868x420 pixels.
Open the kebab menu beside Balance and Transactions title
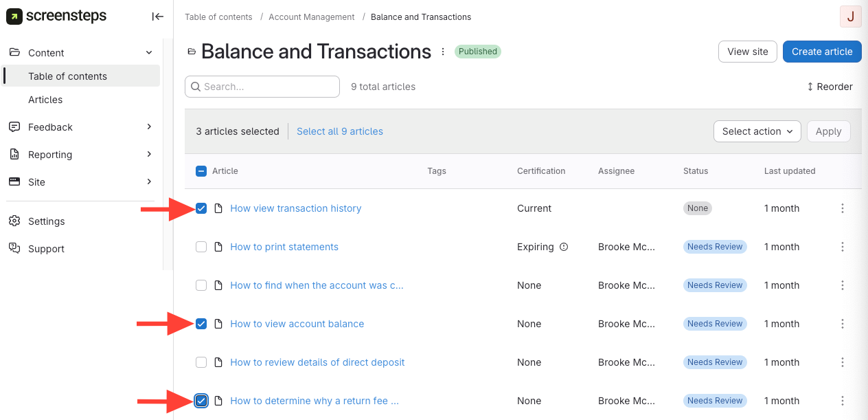click(x=443, y=52)
